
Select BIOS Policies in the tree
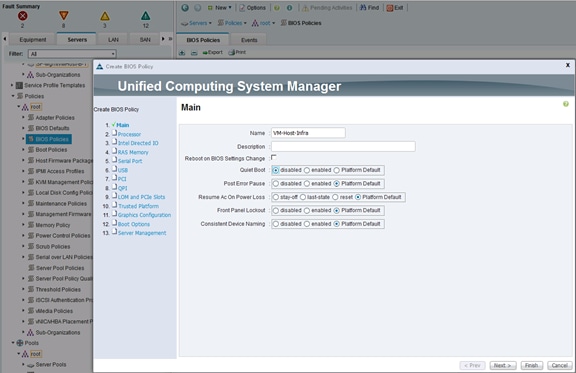click(x=49, y=139)
